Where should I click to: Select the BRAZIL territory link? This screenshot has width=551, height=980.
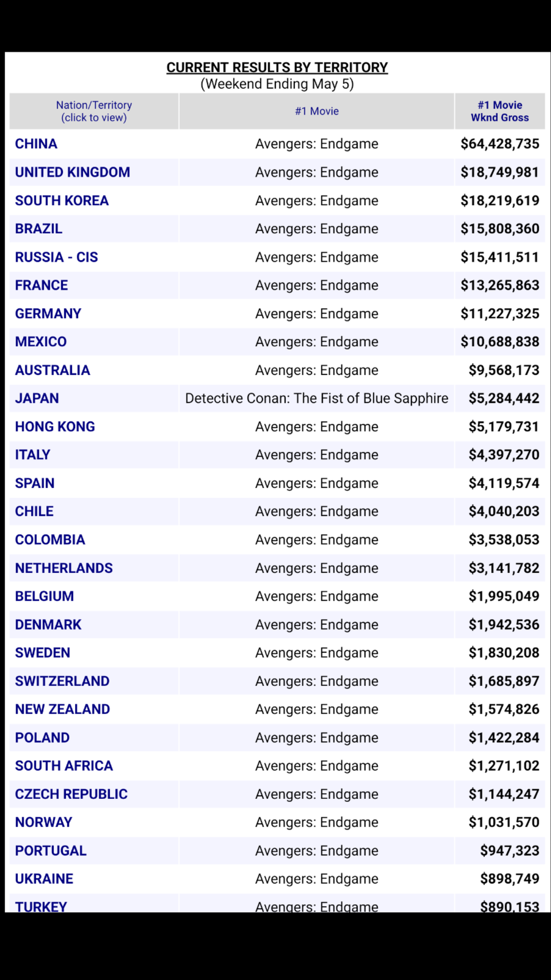click(39, 229)
